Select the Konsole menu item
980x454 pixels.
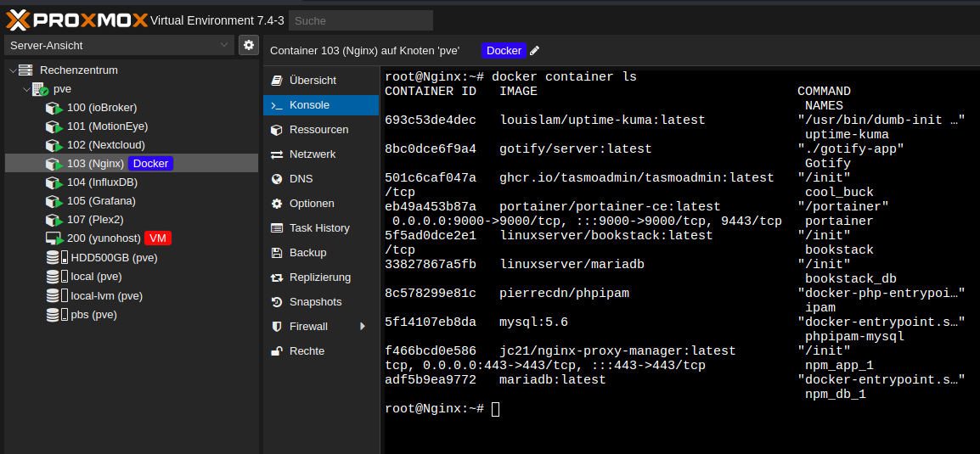(x=321, y=105)
